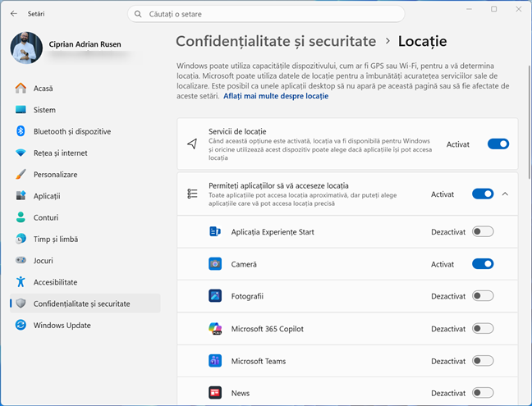Click the search magnifier icon
The width and height of the screenshot is (532, 406).
(x=138, y=14)
